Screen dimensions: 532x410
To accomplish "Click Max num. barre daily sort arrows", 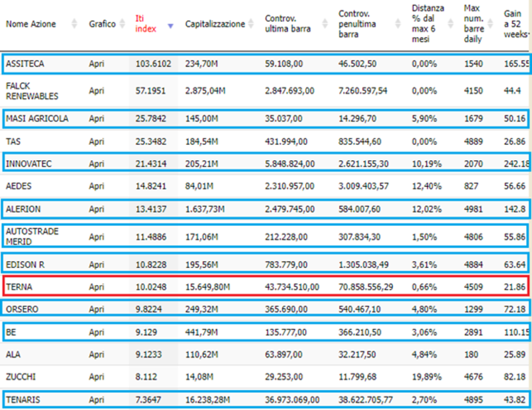I will coord(490,24).
